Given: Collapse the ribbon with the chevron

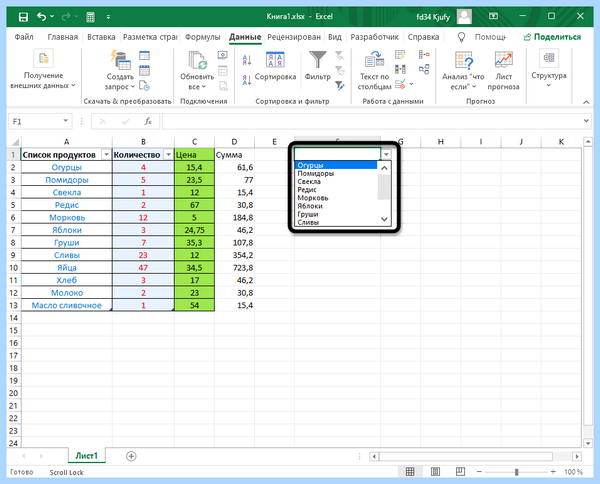Looking at the screenshot, I should 586,102.
